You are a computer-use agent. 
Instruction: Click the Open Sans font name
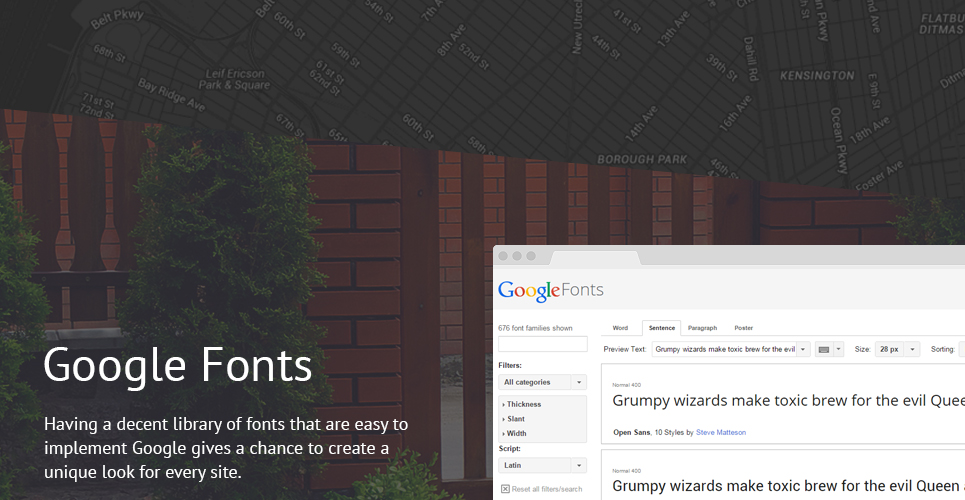click(x=631, y=432)
